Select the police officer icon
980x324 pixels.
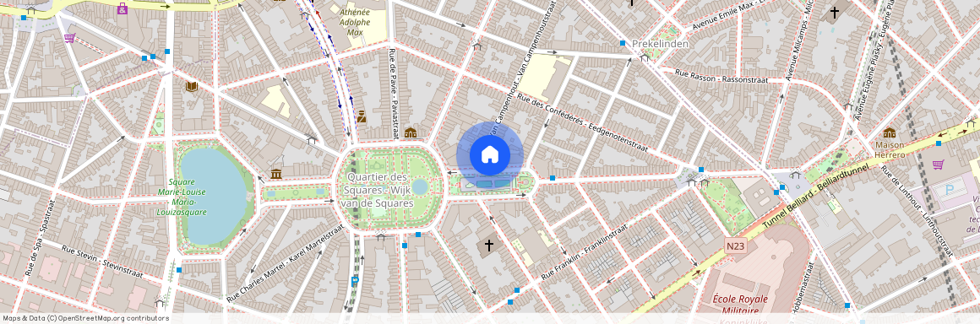pos(362,116)
